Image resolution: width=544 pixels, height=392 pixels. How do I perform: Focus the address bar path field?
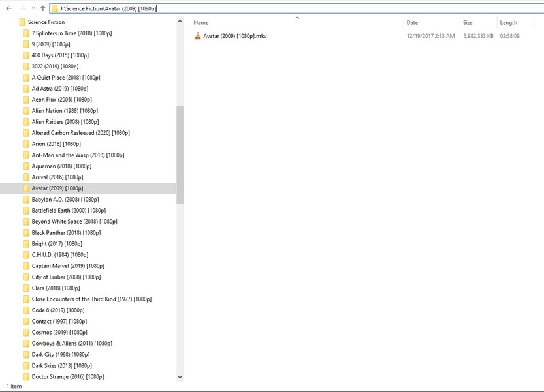[x=296, y=8]
